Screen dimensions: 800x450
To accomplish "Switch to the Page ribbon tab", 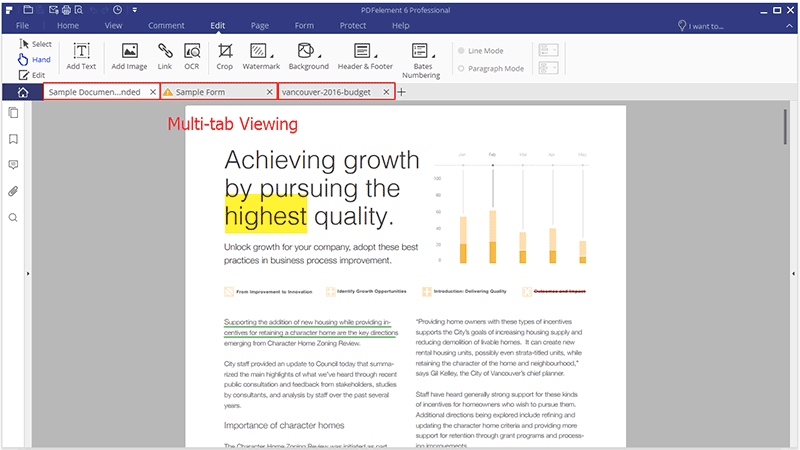I will [260, 26].
